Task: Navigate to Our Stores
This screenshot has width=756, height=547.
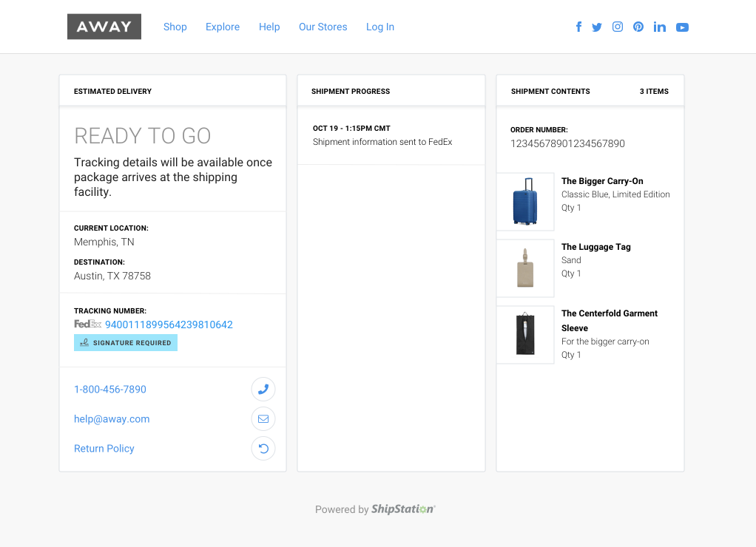Action: [323, 27]
